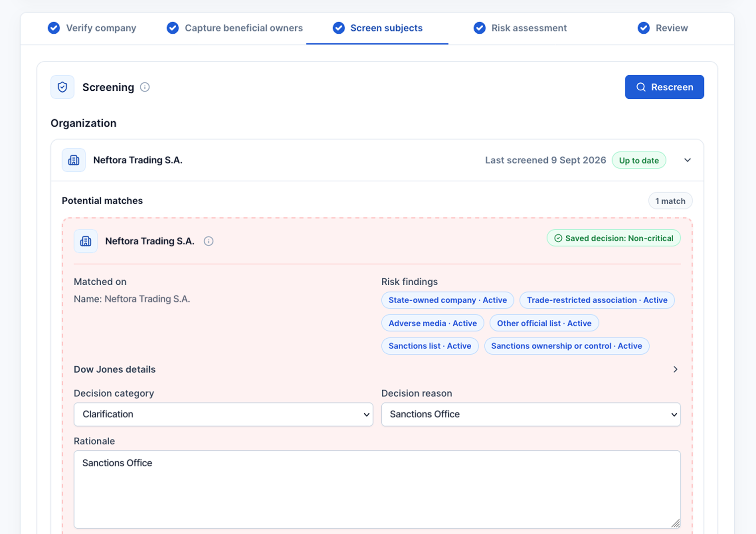The width and height of the screenshot is (756, 534).
Task: Show info about Screening
Action: click(x=145, y=87)
